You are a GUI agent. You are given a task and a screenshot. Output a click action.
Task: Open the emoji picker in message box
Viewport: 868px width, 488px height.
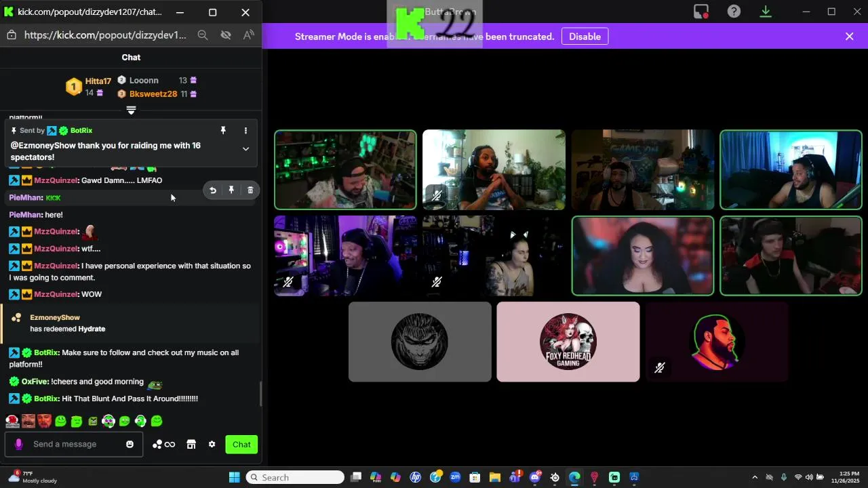(x=130, y=445)
